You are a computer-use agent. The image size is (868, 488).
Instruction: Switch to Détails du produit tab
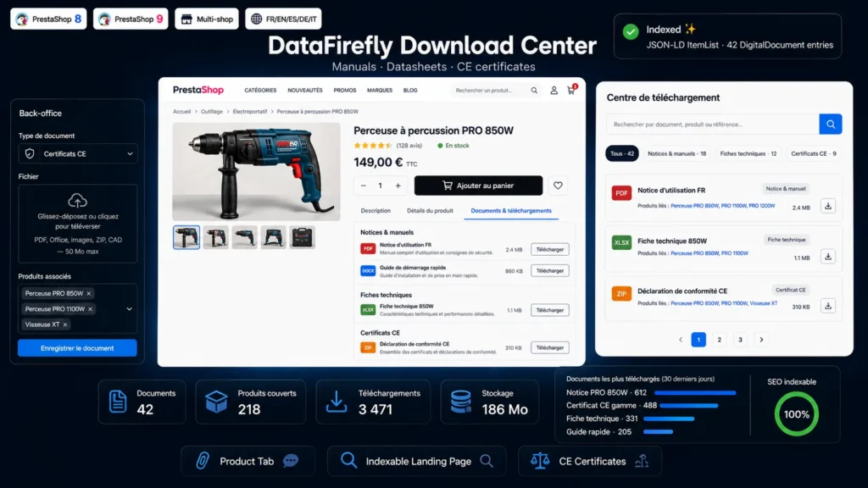point(430,211)
